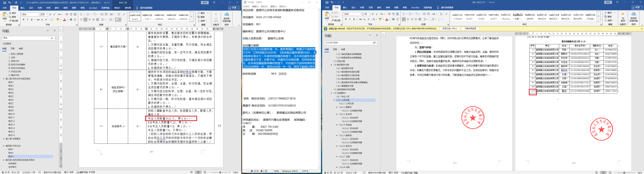Undo in the left Word window
The height and width of the screenshot is (174, 644).
pyautogui.click(x=10, y=3)
